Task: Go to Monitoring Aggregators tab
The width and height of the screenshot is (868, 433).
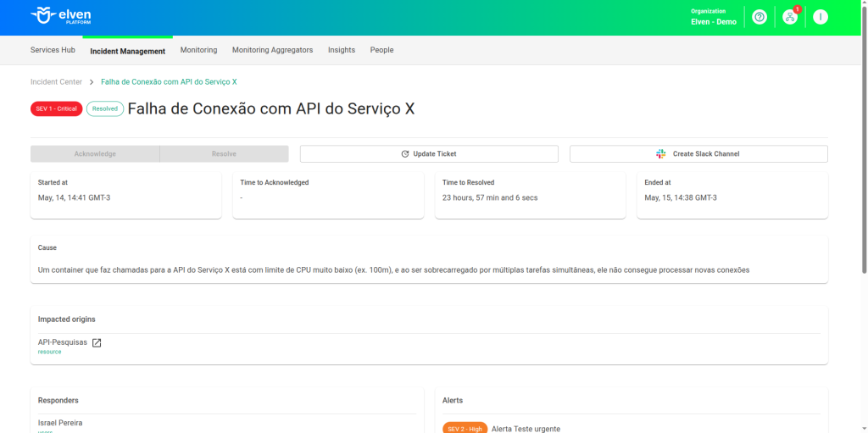Action: coord(272,50)
